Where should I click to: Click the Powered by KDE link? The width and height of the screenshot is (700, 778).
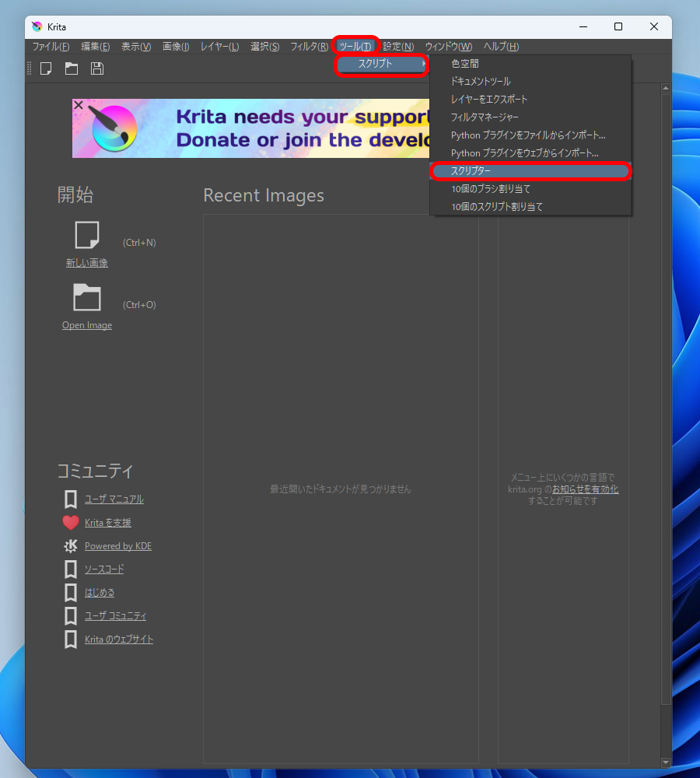118,546
